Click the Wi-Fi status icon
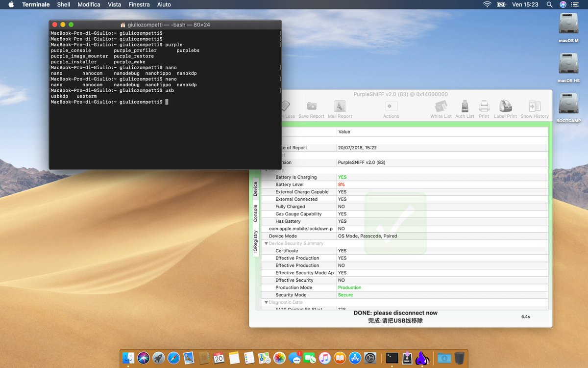This screenshot has height=368, width=588. click(487, 4)
